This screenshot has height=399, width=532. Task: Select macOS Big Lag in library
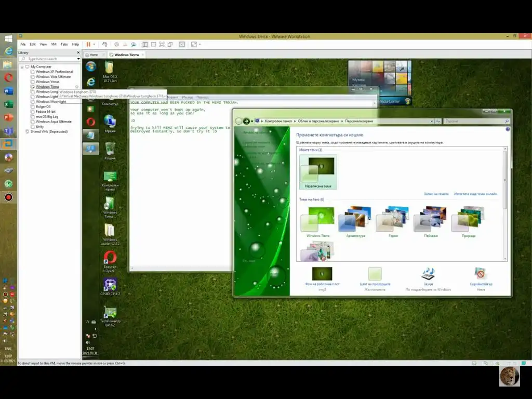click(x=47, y=117)
